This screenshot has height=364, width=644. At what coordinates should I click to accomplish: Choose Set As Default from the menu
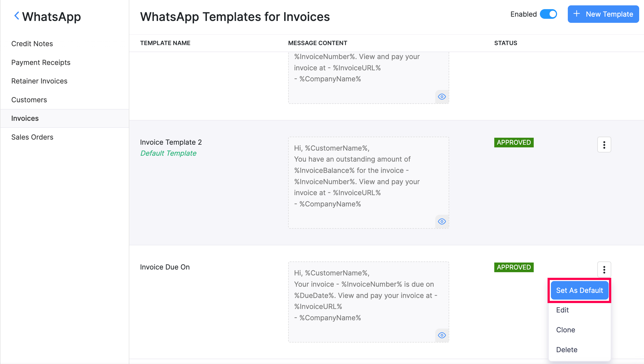(579, 290)
